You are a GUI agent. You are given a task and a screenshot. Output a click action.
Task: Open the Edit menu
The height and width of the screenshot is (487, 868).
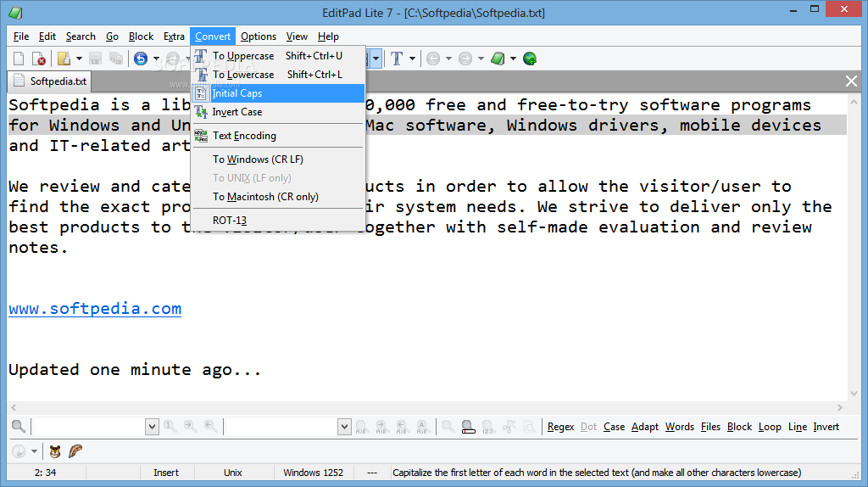coord(47,36)
